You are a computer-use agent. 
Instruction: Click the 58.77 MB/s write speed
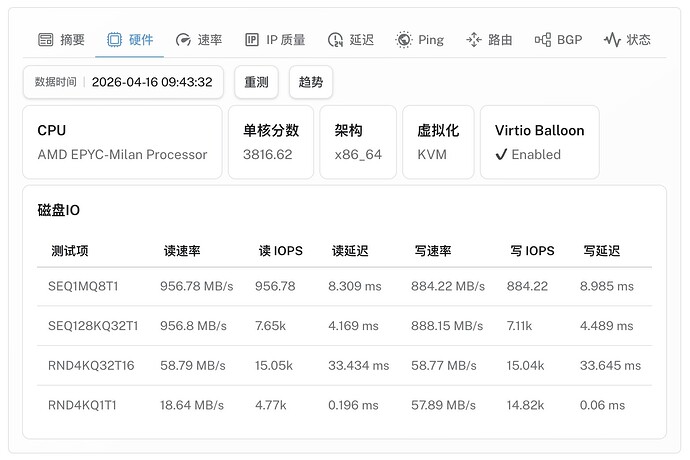tap(444, 365)
